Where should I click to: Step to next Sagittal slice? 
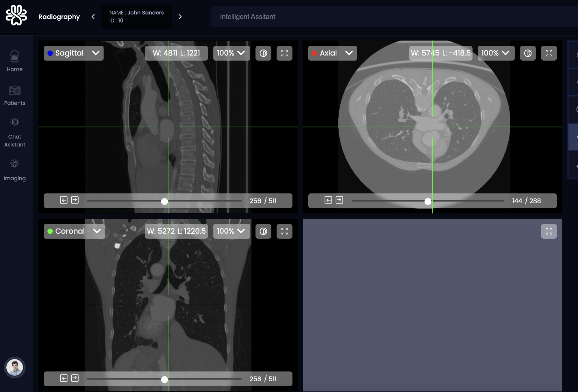(75, 200)
